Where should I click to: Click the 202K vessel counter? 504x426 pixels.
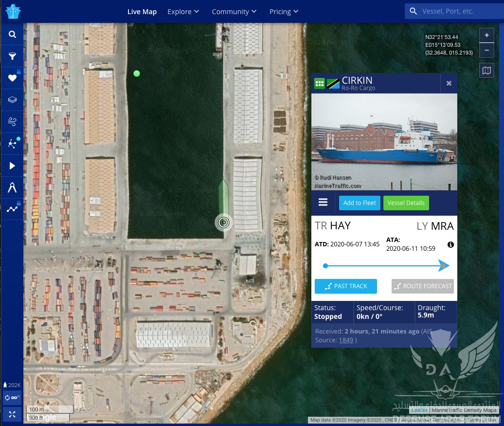pyautogui.click(x=12, y=385)
